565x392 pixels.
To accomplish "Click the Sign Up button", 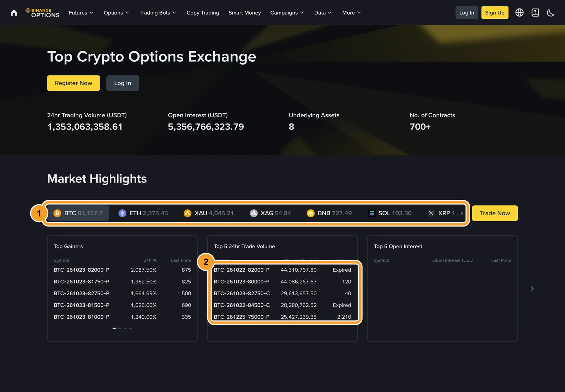I will pos(495,13).
